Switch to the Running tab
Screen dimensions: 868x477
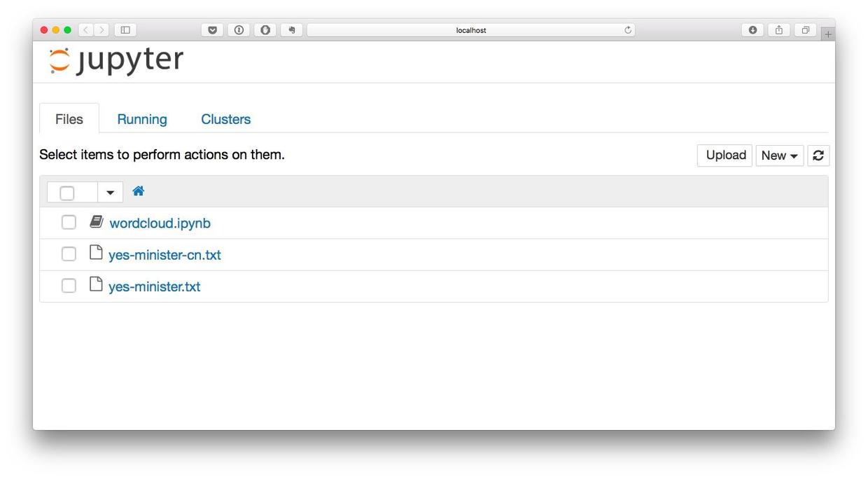tap(142, 119)
